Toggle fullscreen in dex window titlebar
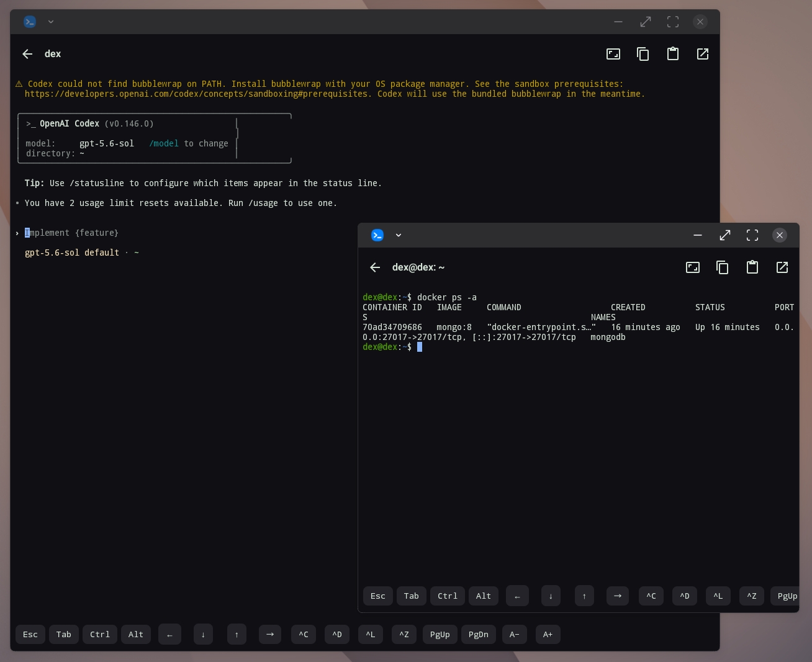812x662 pixels. [673, 22]
